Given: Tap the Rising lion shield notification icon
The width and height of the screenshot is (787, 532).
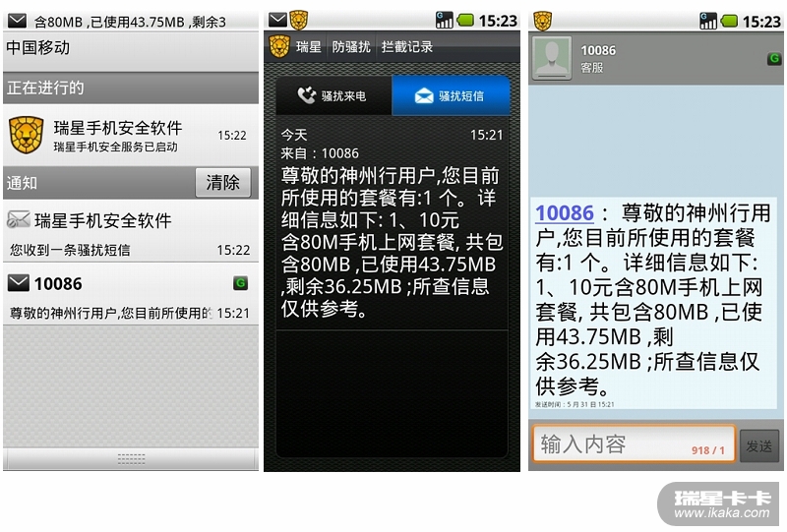Looking at the screenshot, I should (x=27, y=135).
